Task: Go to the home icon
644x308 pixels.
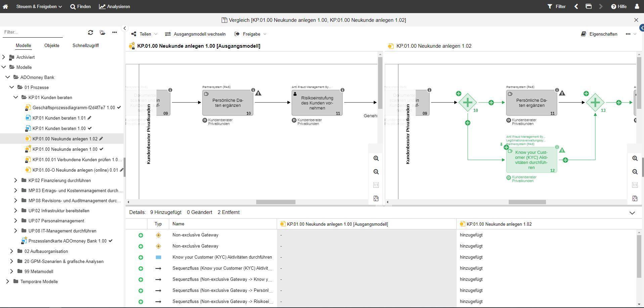Action: (5, 6)
